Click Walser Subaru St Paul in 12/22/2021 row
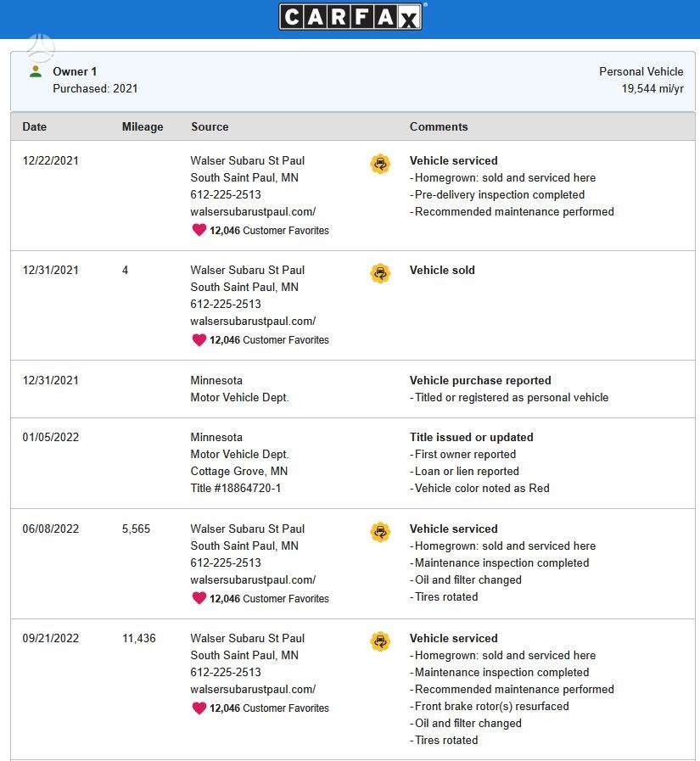 pos(248,160)
